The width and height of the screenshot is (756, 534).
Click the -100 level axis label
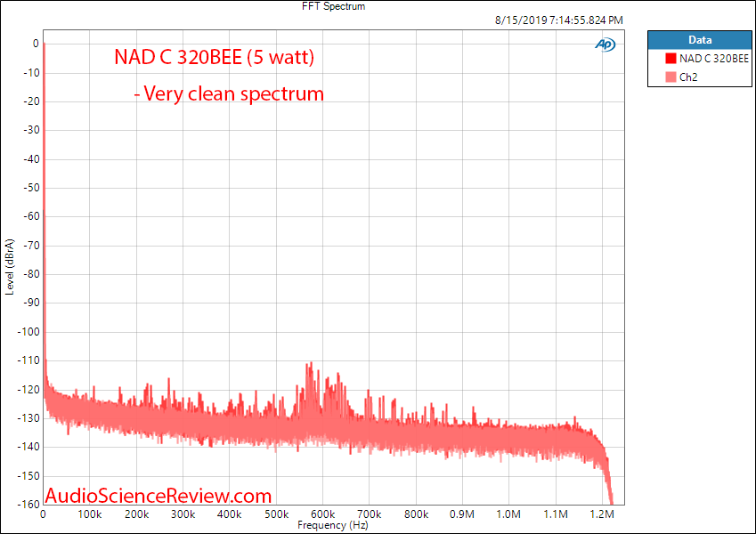[x=28, y=332]
